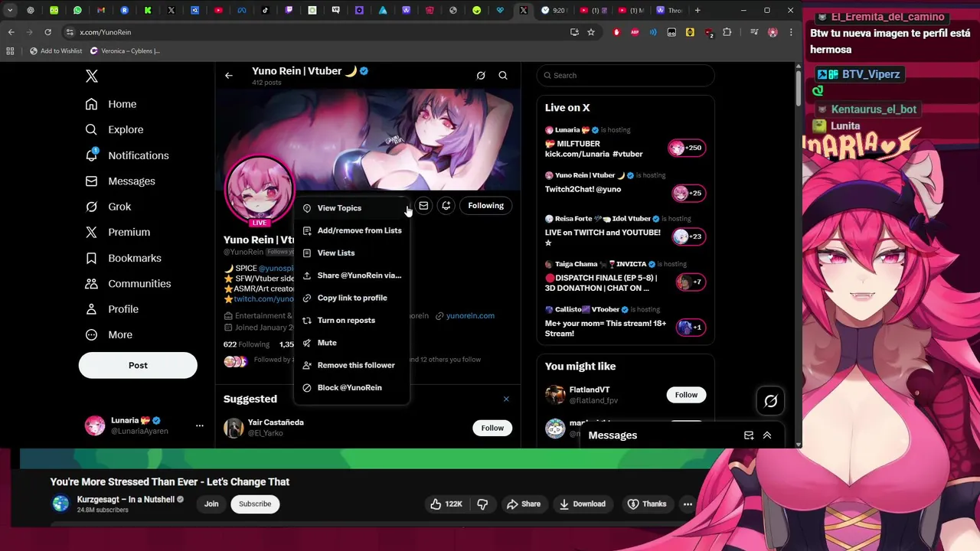Open Premium in the sidebar

pos(118,232)
